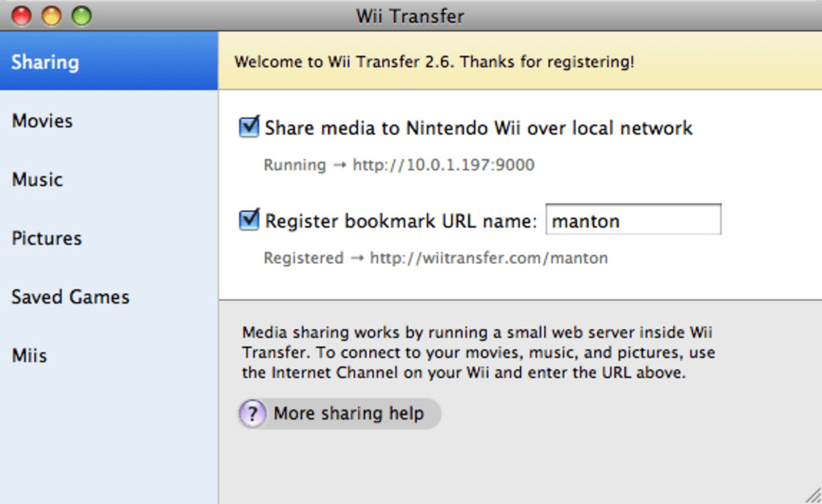Go to the Pictures section
822x504 pixels.
coord(47,238)
